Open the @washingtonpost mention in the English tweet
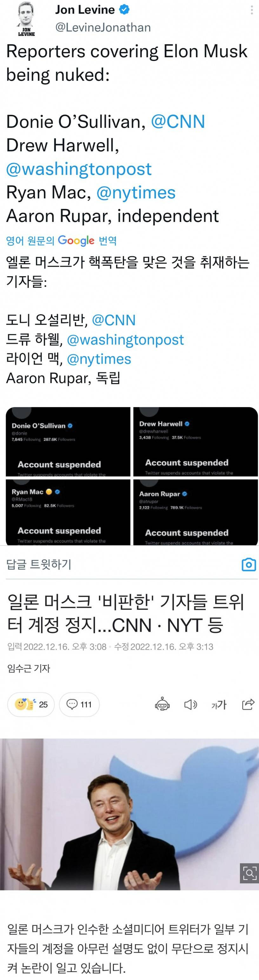259x980 pixels. point(79,169)
